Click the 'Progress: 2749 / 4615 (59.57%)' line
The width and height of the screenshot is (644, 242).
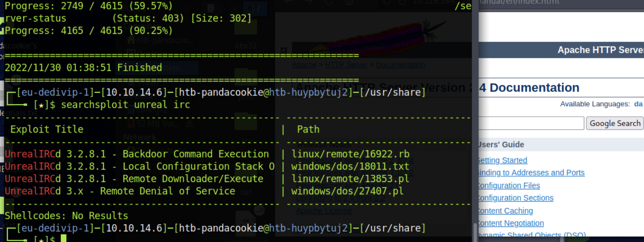click(x=89, y=6)
